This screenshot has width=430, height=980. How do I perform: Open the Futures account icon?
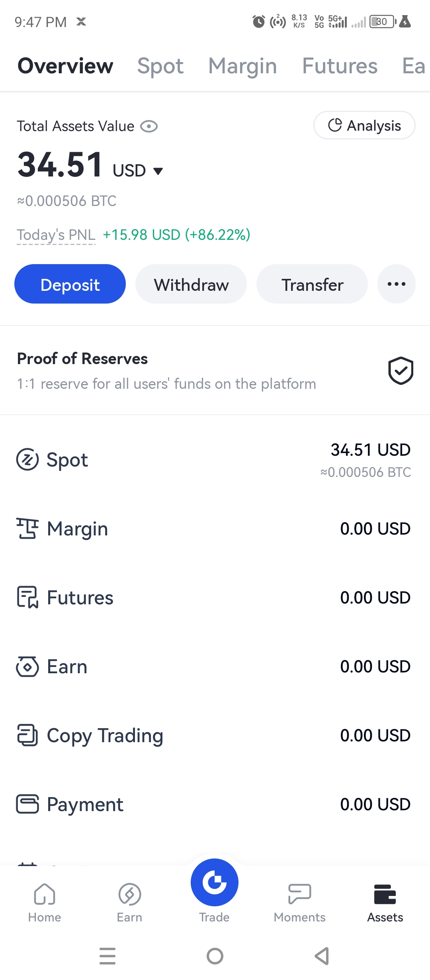click(x=27, y=597)
